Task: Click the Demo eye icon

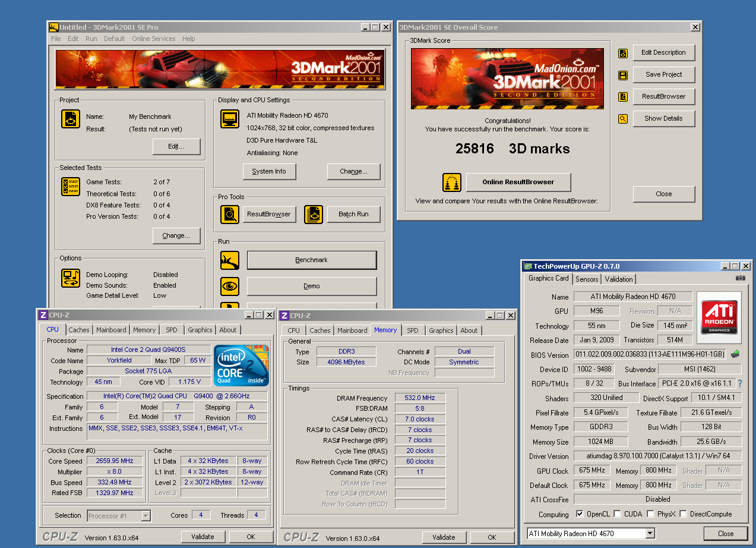Action: click(x=230, y=286)
